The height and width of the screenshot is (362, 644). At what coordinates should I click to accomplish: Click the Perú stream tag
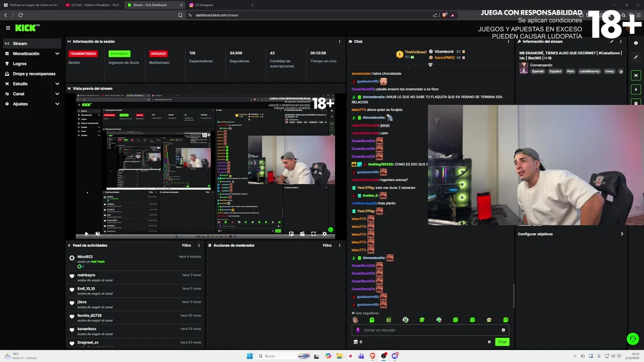click(x=571, y=71)
